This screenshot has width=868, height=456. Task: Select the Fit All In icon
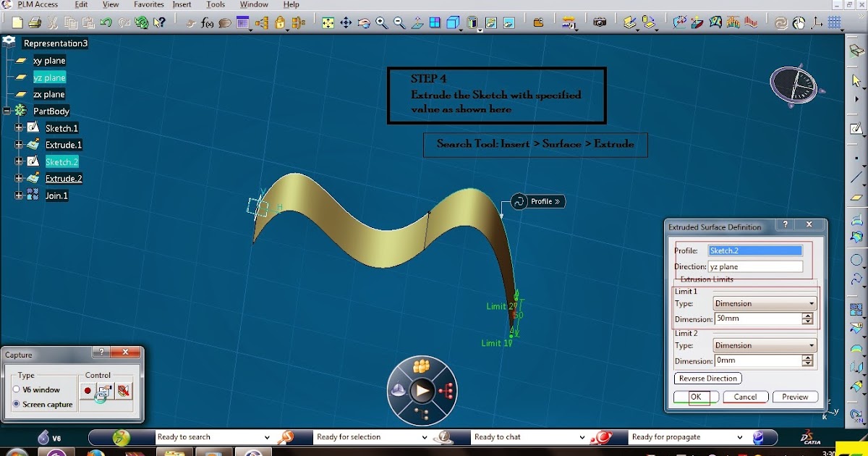[x=328, y=22]
